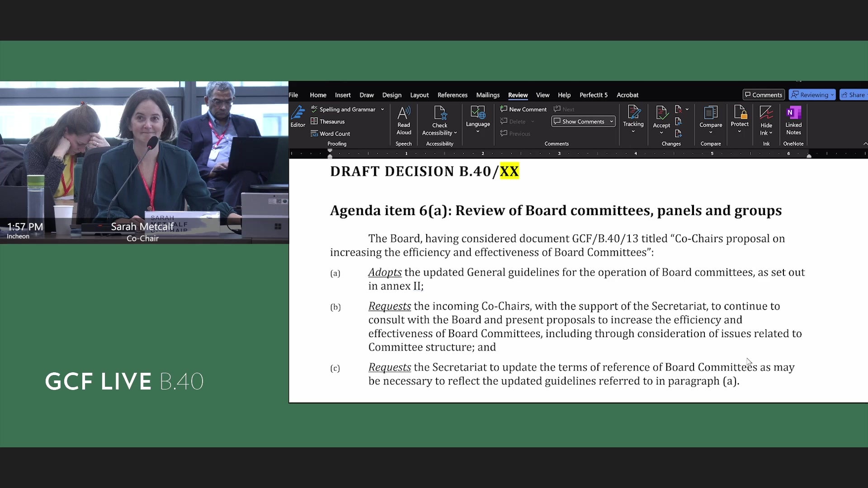Image resolution: width=868 pixels, height=488 pixels.
Task: Run Spelling and Grammar check
Action: pyautogui.click(x=343, y=109)
